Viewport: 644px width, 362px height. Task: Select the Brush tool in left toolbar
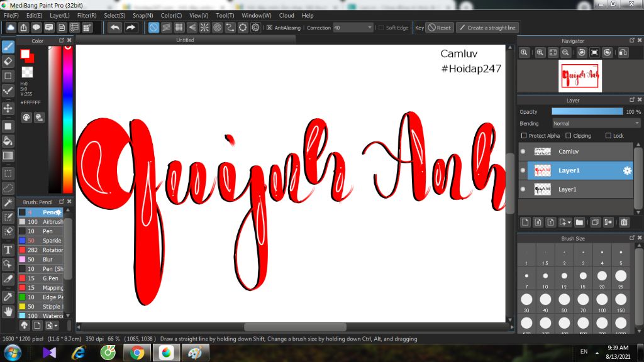[8, 47]
